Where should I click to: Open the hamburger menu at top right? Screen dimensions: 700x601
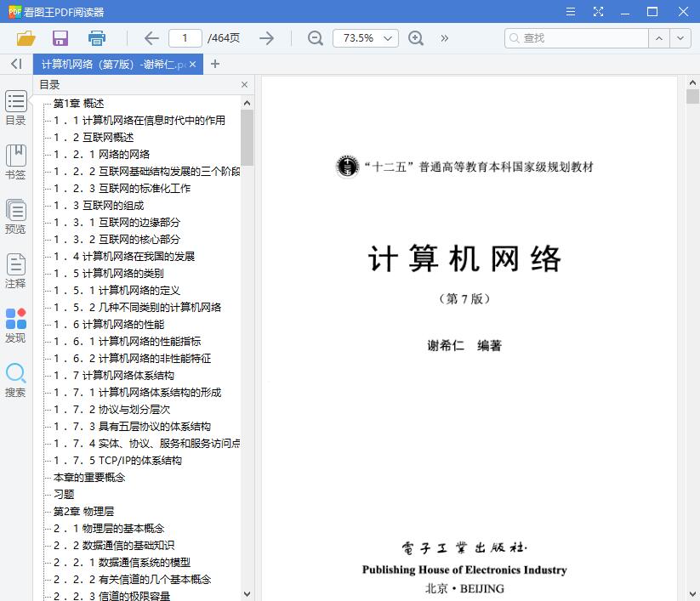570,11
